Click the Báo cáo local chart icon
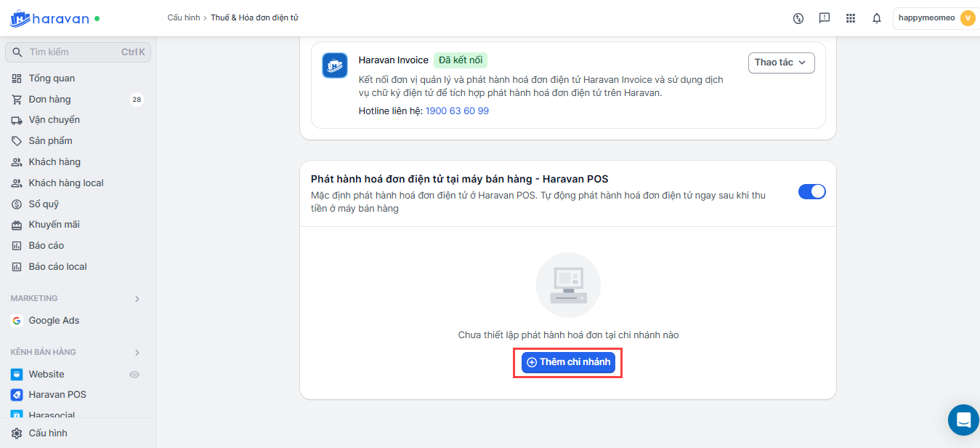980x448 pixels. click(x=17, y=267)
